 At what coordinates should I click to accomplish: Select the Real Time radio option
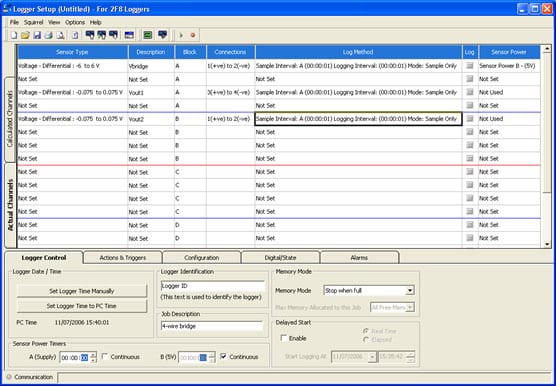point(366,331)
